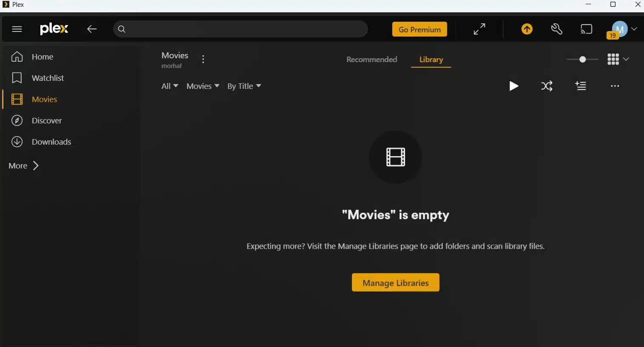Shuffle the Movies library
Screen dimensions: 644x347
tap(547, 86)
